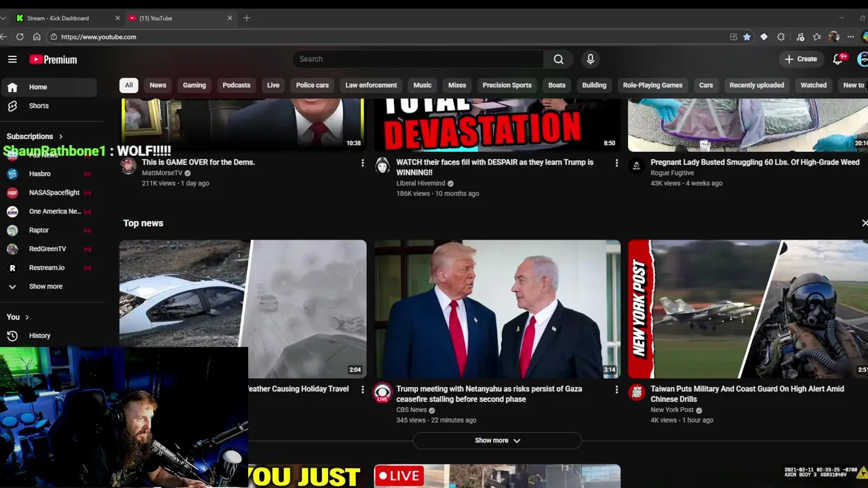Select the Gaming filter chip
The height and width of the screenshot is (488, 868).
pyautogui.click(x=194, y=85)
